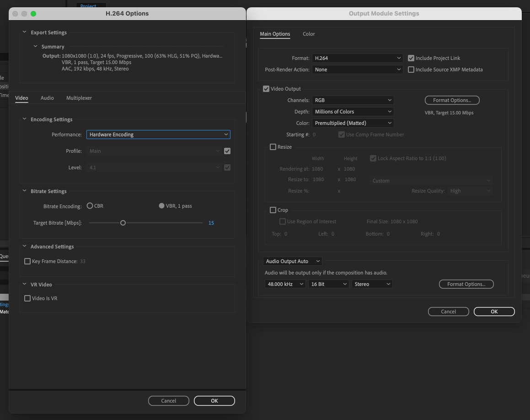The height and width of the screenshot is (420, 530).
Task: Collapse the Encoding Settings section
Action: [24, 119]
